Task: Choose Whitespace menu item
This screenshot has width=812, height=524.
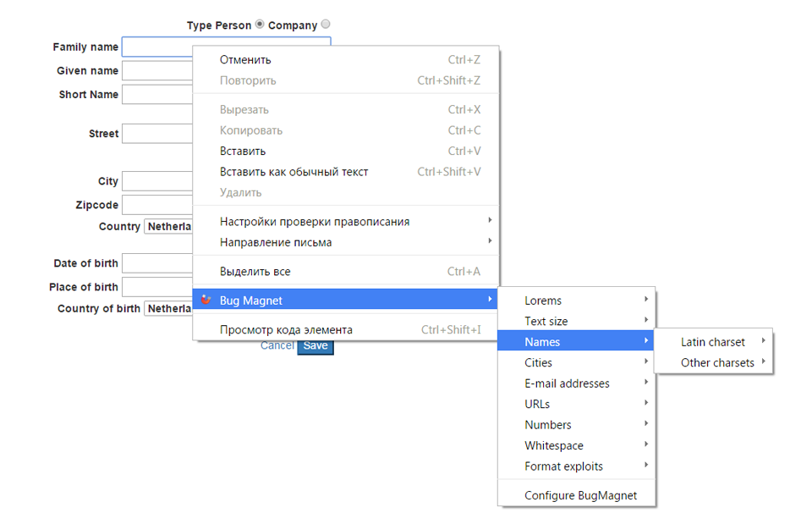Action: click(554, 445)
